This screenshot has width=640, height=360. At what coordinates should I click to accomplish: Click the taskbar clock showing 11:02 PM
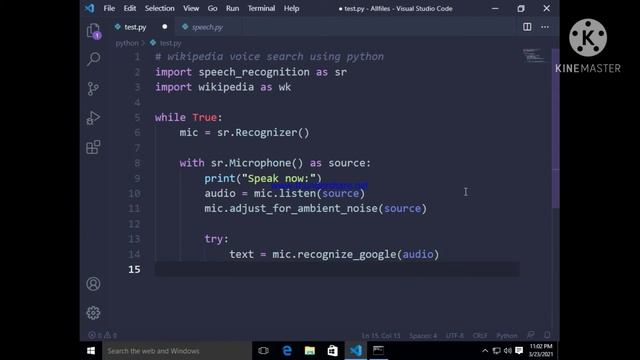point(541,351)
